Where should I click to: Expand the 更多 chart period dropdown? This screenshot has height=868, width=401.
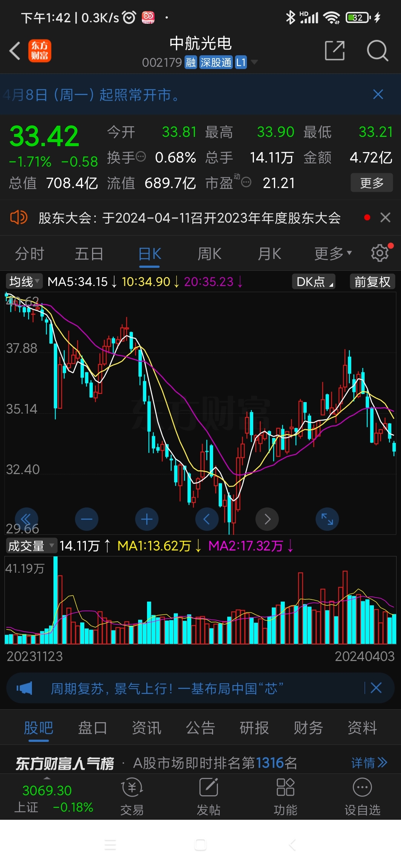click(333, 254)
